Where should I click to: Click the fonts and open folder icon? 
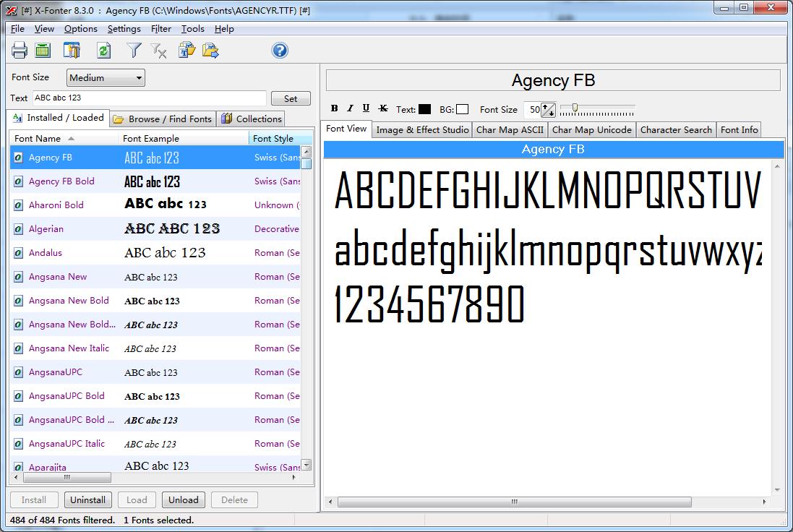pyautogui.click(x=187, y=50)
